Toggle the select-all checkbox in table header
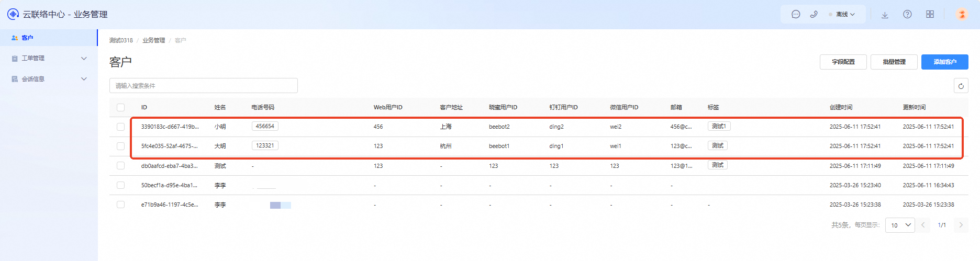 (120, 107)
